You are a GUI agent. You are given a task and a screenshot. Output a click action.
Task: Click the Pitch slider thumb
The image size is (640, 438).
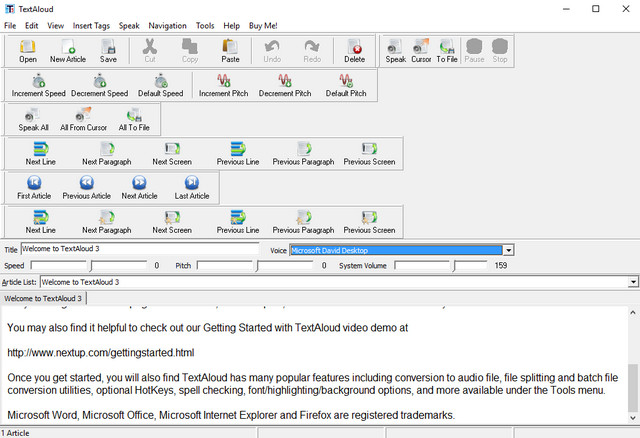click(257, 266)
